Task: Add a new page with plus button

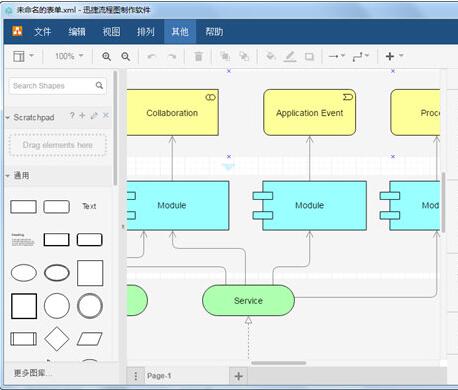Action: tap(238, 376)
